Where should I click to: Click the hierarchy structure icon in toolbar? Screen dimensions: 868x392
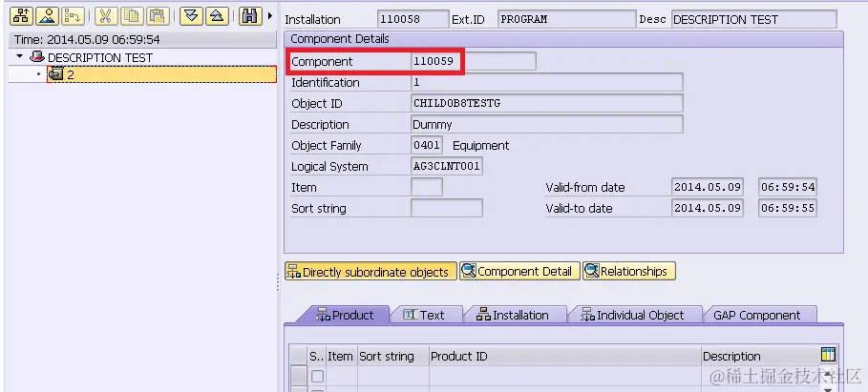(22, 16)
